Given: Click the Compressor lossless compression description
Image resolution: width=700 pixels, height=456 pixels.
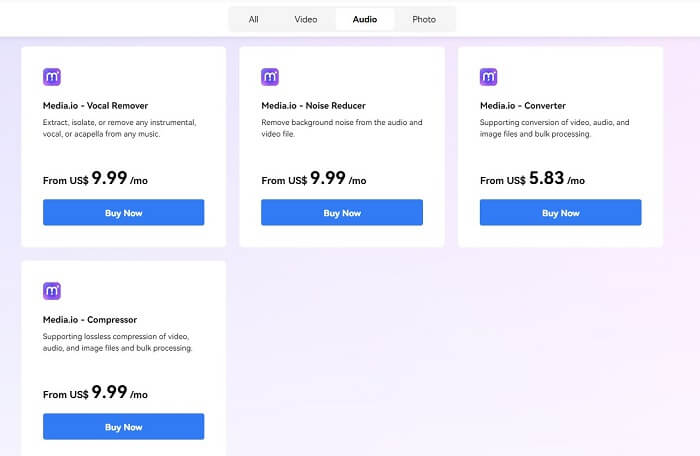Looking at the screenshot, I should point(116,342).
